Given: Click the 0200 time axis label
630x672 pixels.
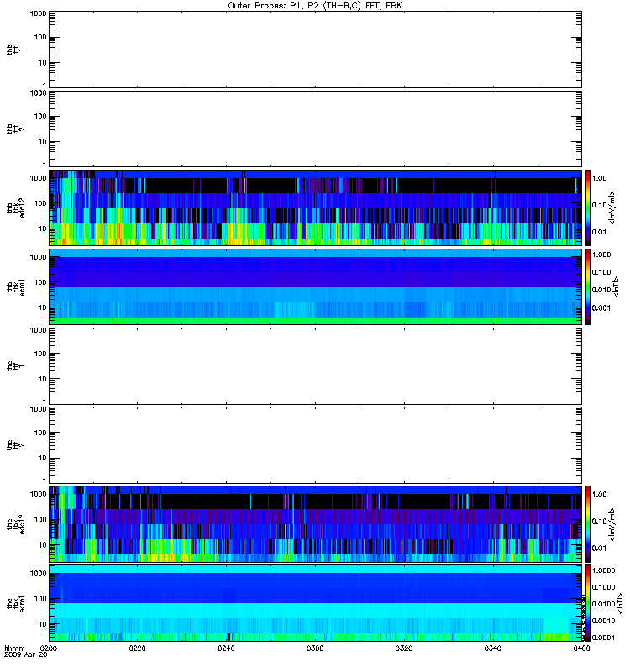Looking at the screenshot, I should [49, 648].
